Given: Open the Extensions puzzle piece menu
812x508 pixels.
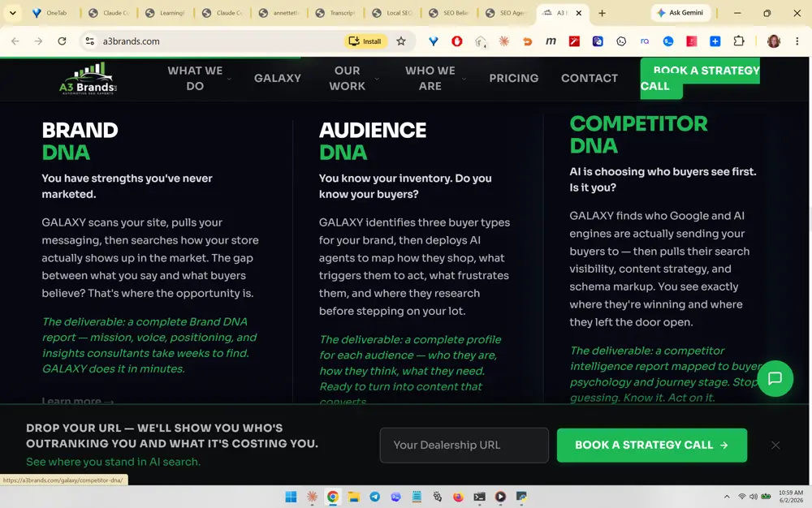Looking at the screenshot, I should coord(739,41).
